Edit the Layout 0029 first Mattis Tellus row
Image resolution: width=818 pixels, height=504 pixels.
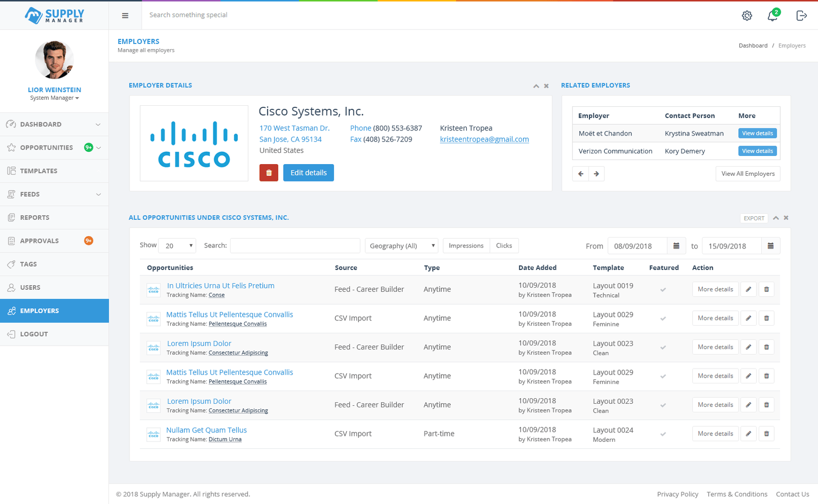(748, 318)
